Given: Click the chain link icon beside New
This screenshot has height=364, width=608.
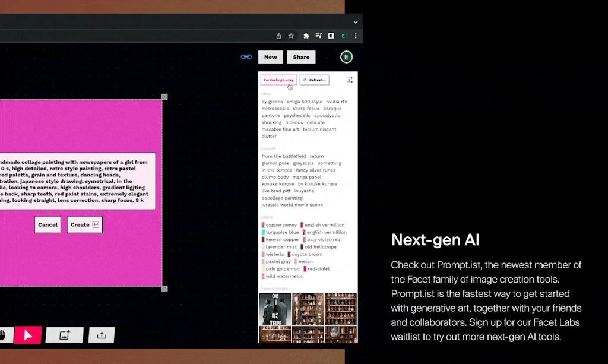Looking at the screenshot, I should point(246,57).
